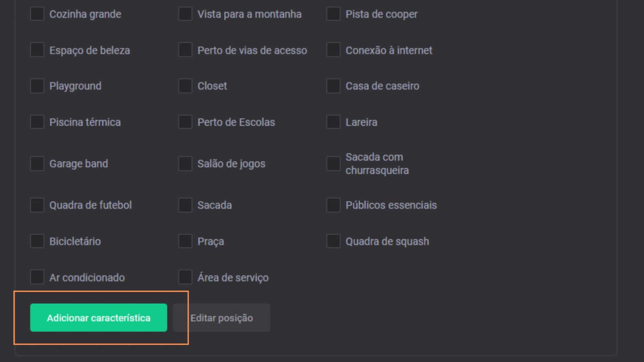
Task: Open Editar posição button
Action: (x=222, y=318)
